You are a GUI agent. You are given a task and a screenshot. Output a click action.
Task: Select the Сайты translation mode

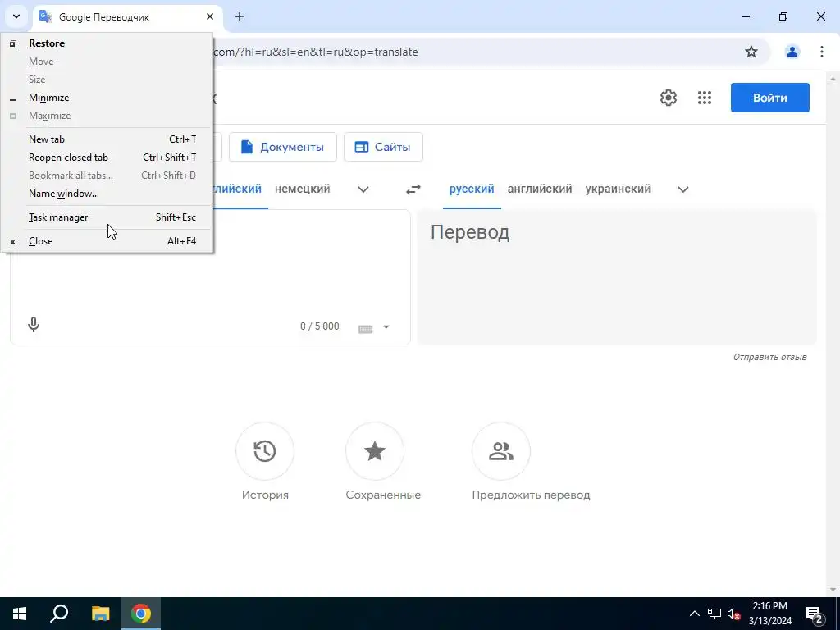point(383,147)
